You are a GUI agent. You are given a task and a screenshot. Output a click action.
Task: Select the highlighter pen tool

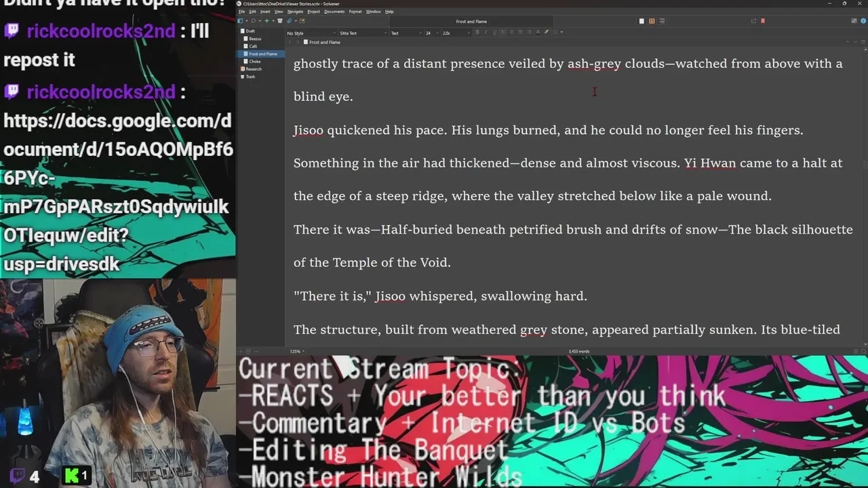(x=546, y=32)
